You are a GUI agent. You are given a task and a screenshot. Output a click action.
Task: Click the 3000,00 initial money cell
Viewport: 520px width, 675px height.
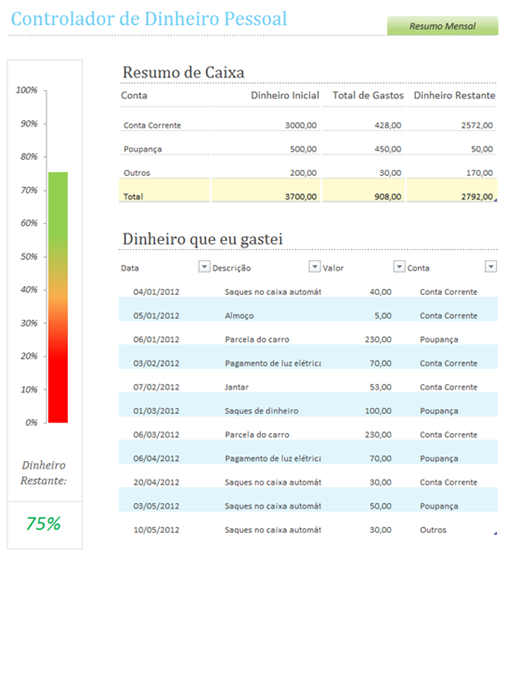(301, 125)
